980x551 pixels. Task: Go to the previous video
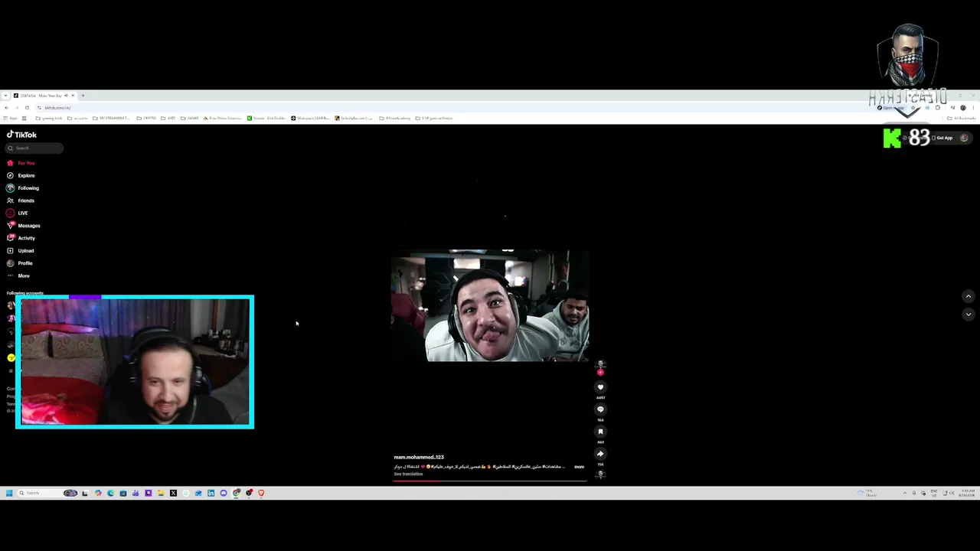click(x=969, y=296)
